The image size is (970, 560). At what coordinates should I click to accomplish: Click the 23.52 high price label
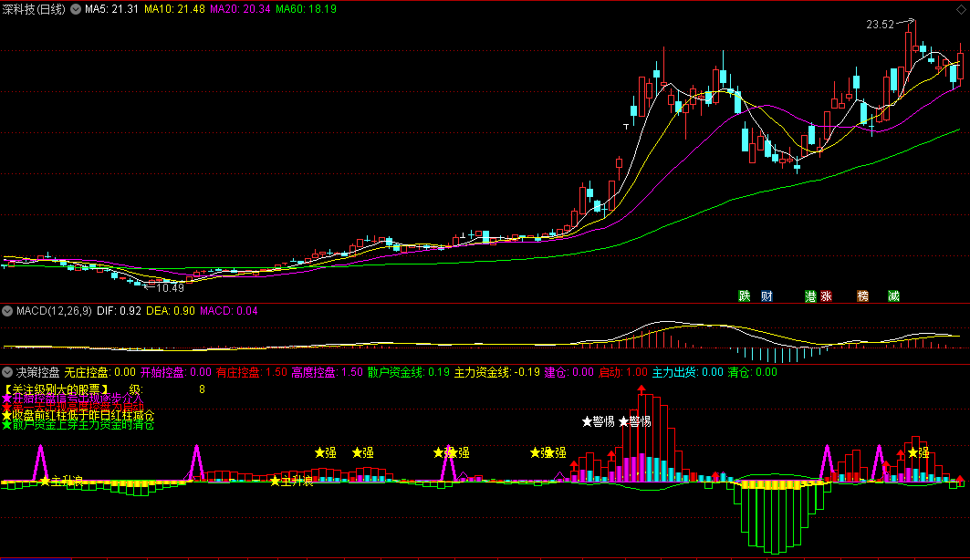(881, 25)
